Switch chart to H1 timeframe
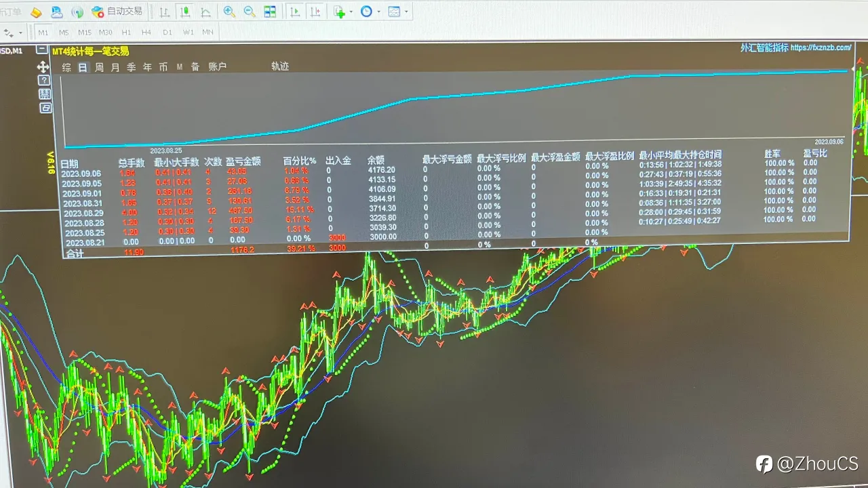This screenshot has height=488, width=868. click(126, 32)
